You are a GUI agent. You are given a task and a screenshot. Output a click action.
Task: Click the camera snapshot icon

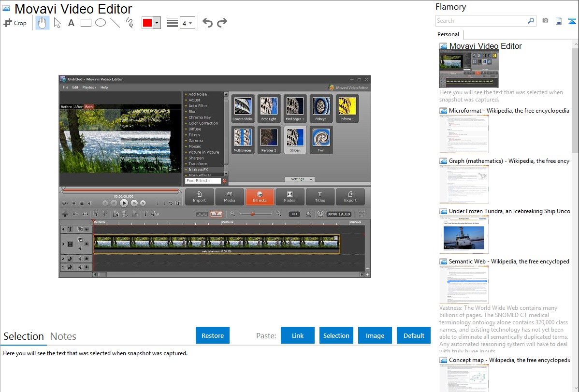pos(545,21)
